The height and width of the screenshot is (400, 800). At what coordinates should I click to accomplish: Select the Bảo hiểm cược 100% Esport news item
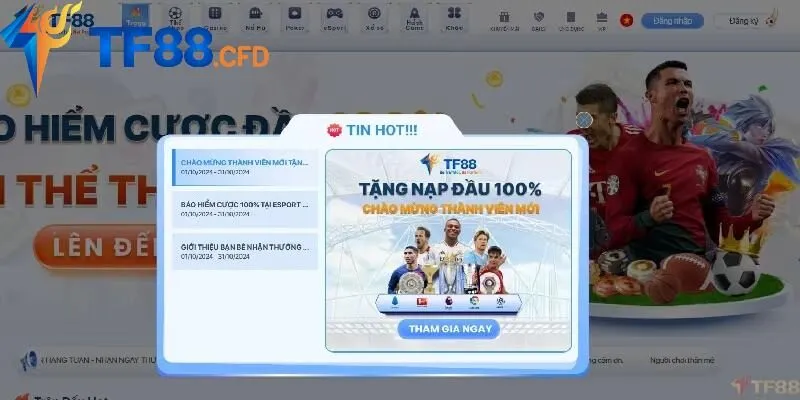tap(245, 209)
